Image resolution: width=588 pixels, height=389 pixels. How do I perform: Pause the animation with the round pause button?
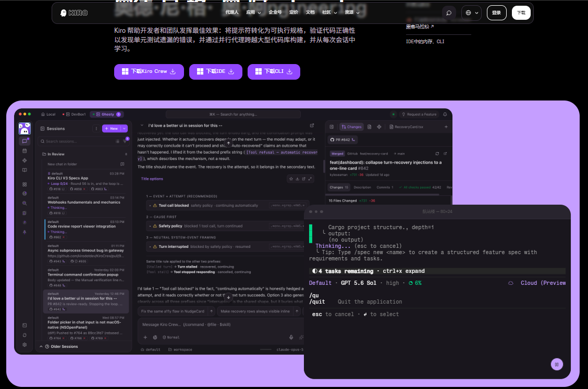pos(557,365)
